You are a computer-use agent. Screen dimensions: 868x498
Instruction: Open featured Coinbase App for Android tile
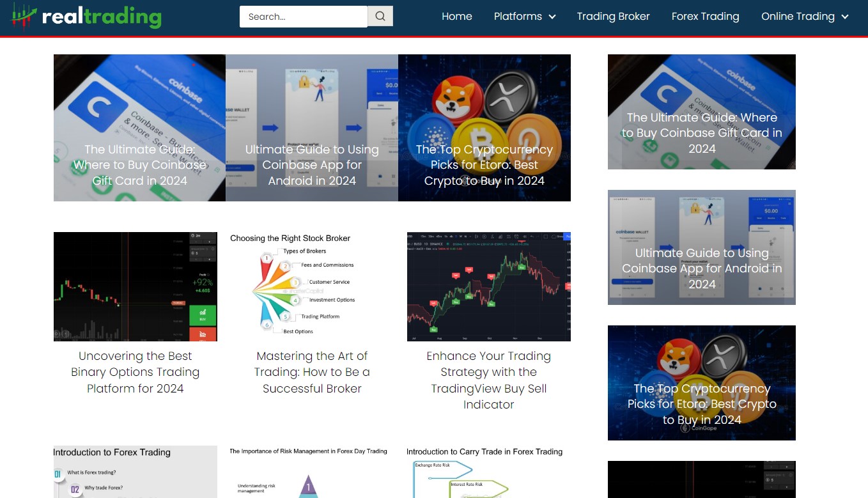pyautogui.click(x=312, y=128)
